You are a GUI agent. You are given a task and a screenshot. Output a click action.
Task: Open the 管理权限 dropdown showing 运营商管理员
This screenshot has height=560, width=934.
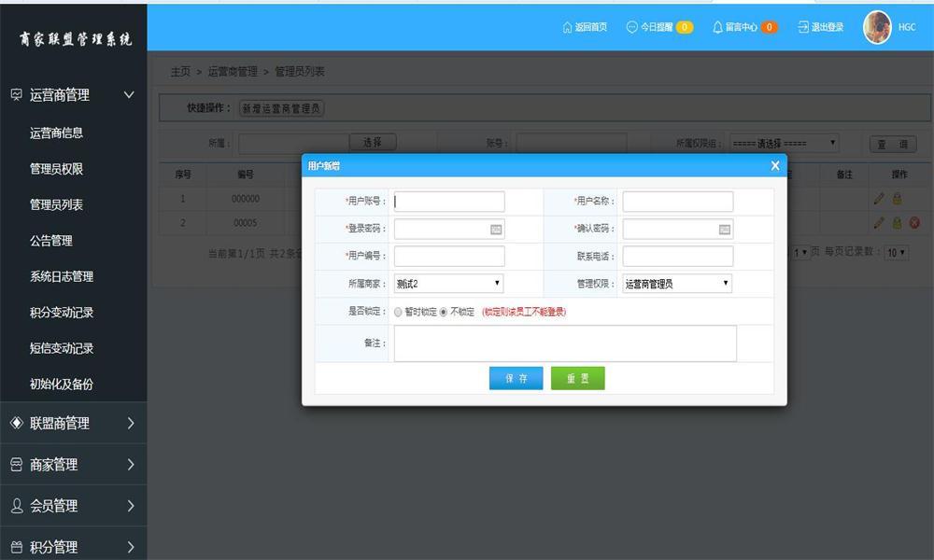[677, 284]
